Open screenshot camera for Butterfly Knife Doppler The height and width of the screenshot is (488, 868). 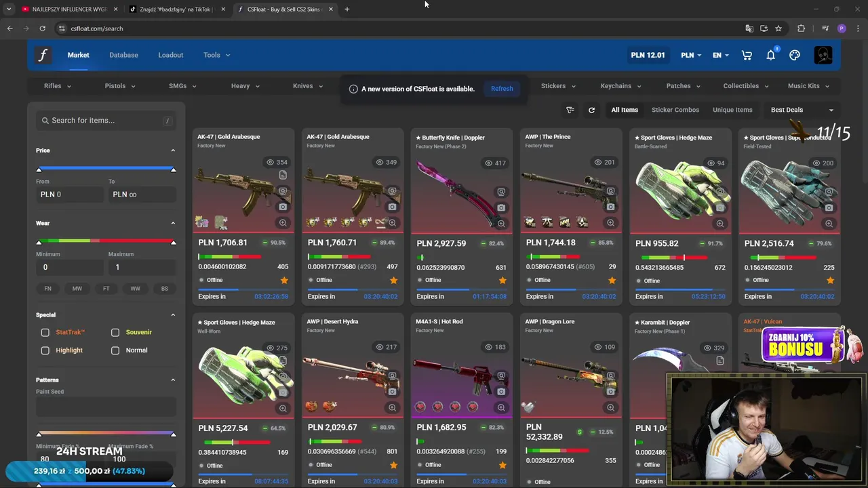point(501,207)
